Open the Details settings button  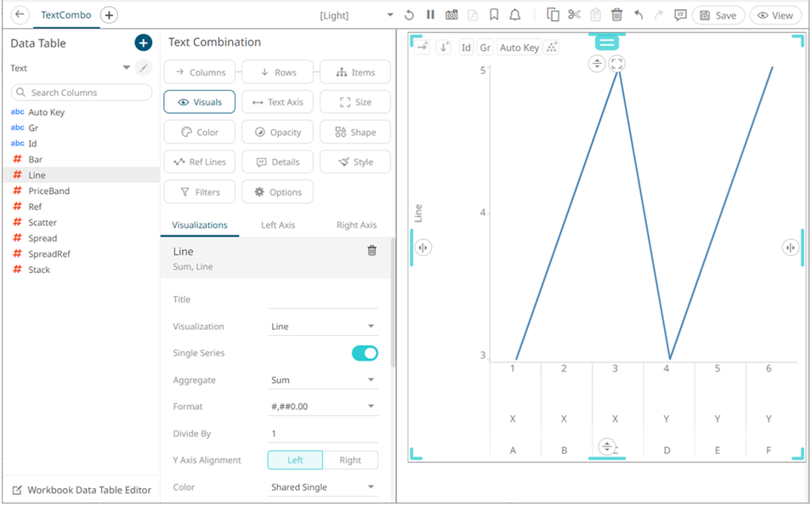[277, 162]
